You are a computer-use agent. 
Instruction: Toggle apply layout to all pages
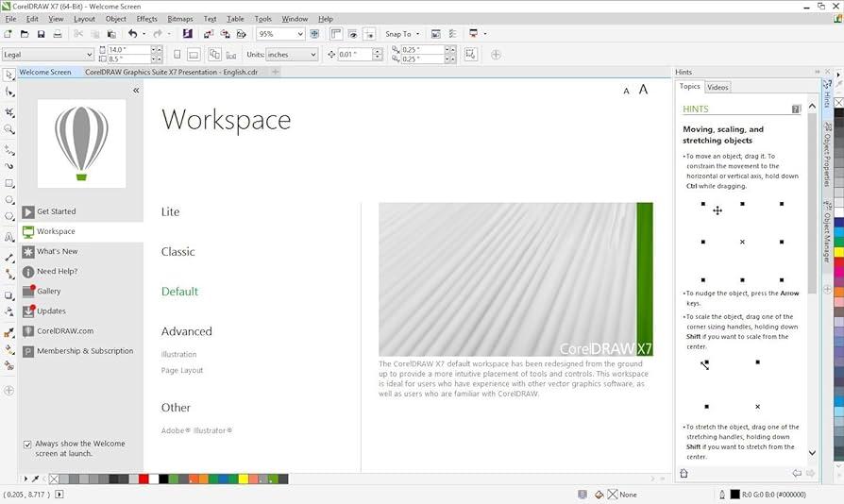click(x=214, y=55)
